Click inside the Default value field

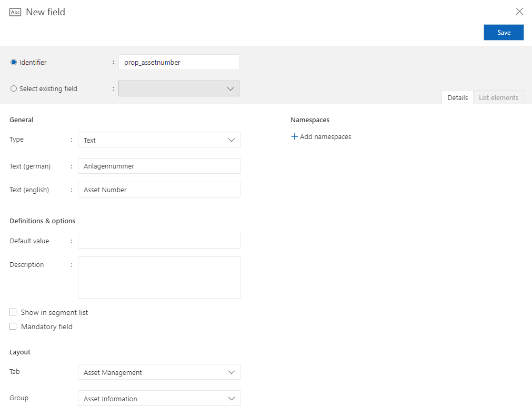pyautogui.click(x=158, y=241)
